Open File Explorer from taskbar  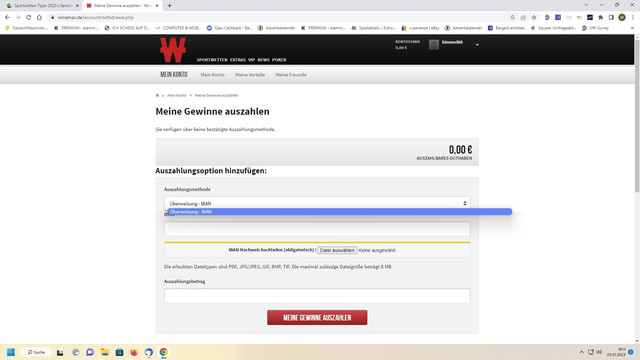104,352
